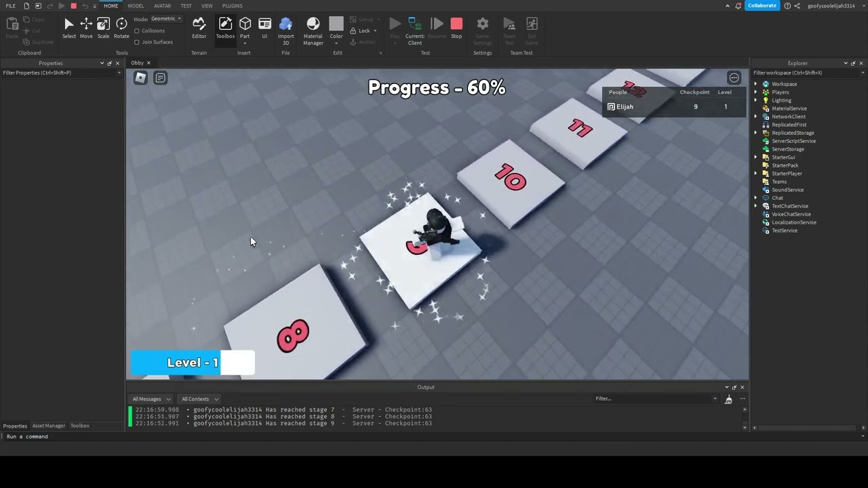Activate the Rotate tool
The image size is (868, 488).
(x=121, y=28)
